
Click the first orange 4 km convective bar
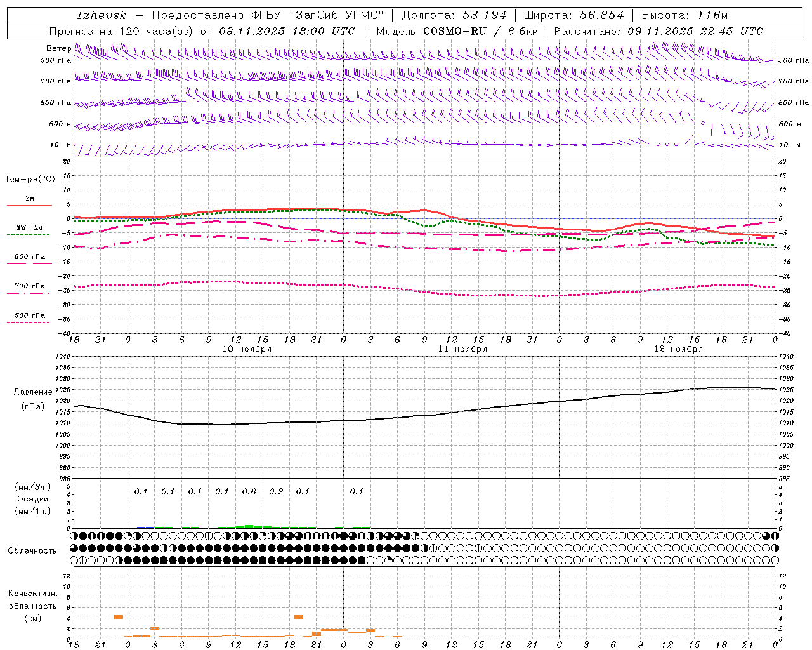pos(119,616)
